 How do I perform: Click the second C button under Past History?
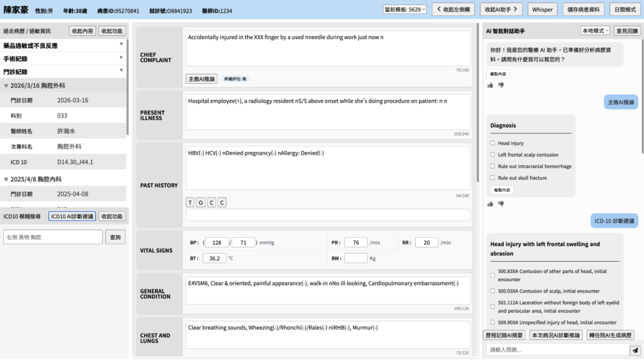point(222,203)
